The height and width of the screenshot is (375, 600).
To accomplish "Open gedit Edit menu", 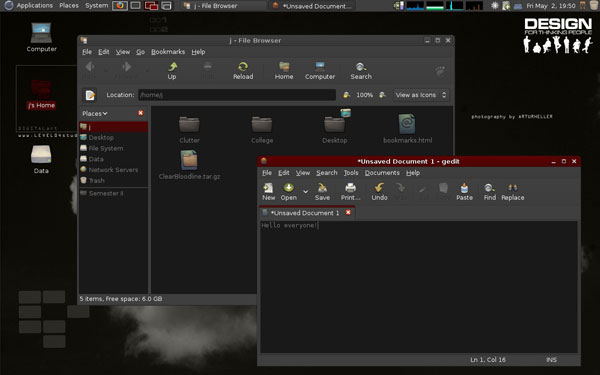I will point(284,173).
